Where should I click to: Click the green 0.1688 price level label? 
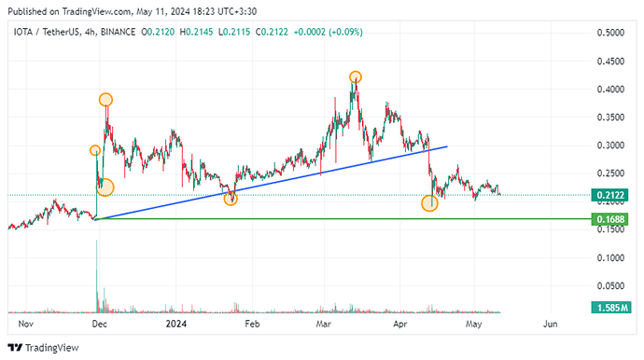click(609, 219)
